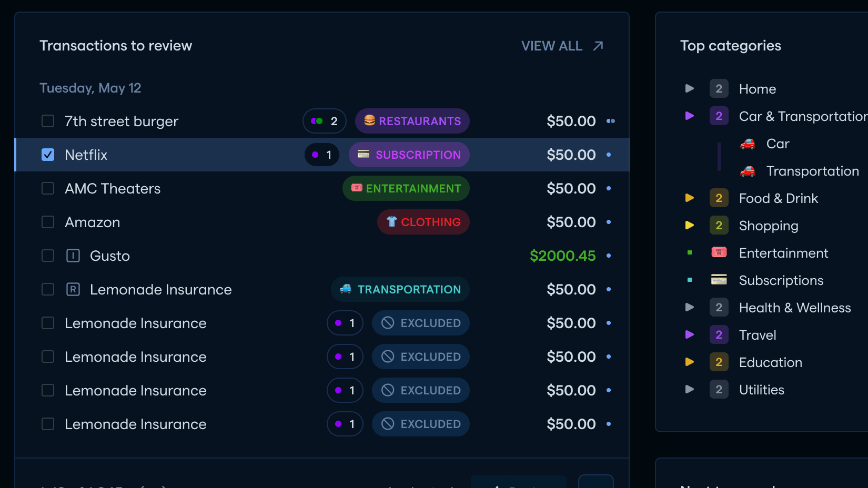Click the View All arrow icon
Screen dimensions: 868x488
point(598,46)
